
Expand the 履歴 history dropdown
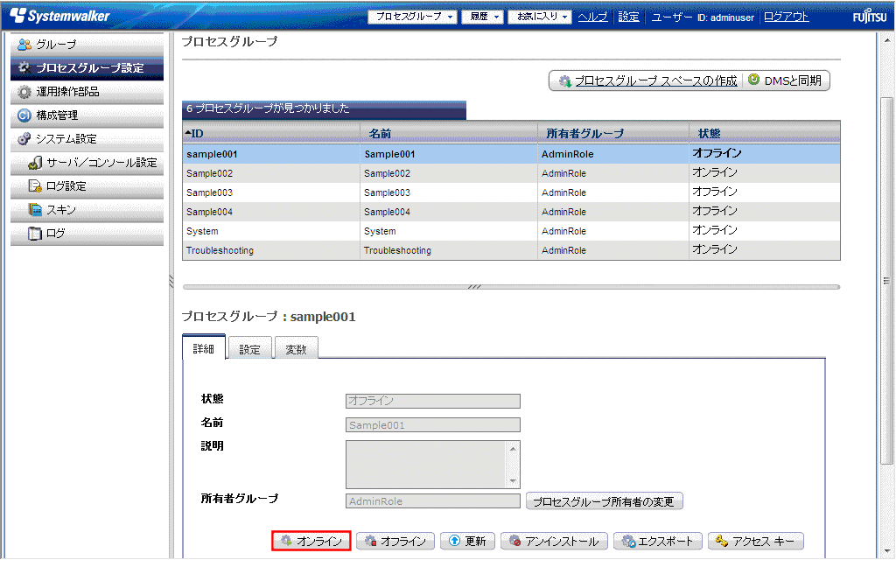coord(485,17)
